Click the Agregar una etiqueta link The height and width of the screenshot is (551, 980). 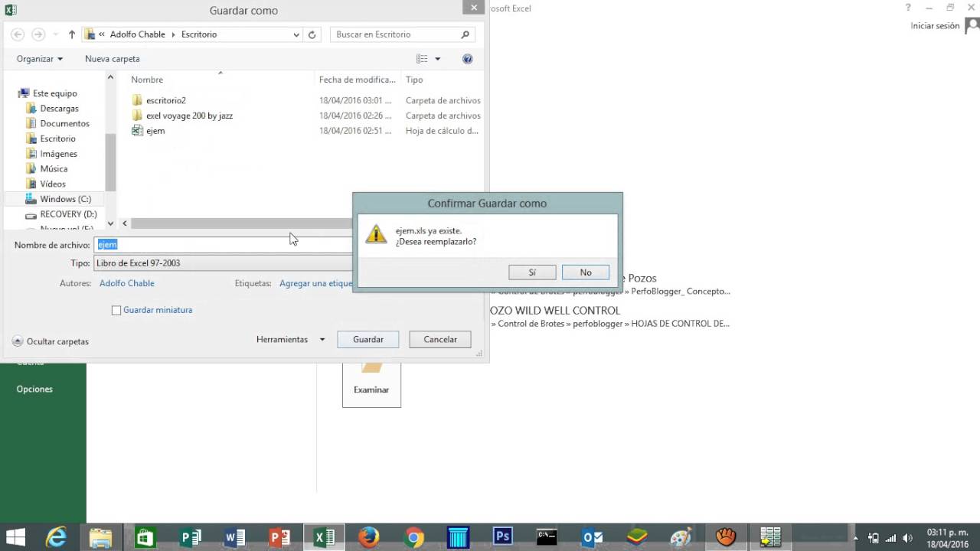point(315,283)
